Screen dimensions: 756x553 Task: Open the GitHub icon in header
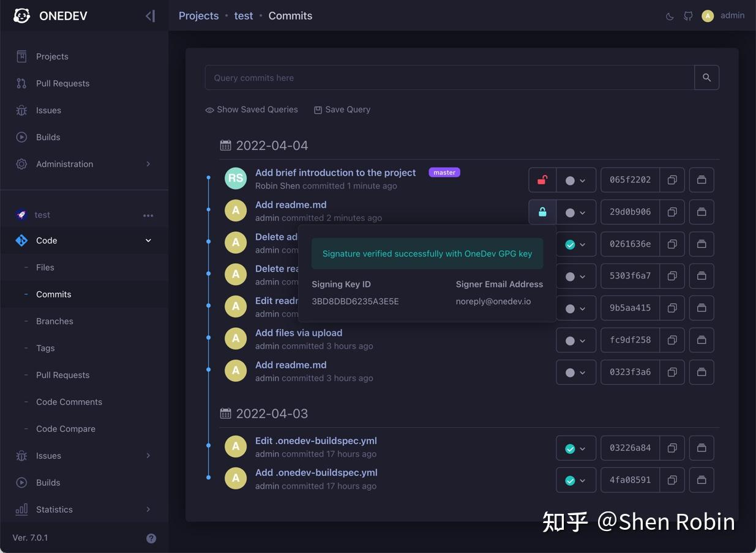688,17
